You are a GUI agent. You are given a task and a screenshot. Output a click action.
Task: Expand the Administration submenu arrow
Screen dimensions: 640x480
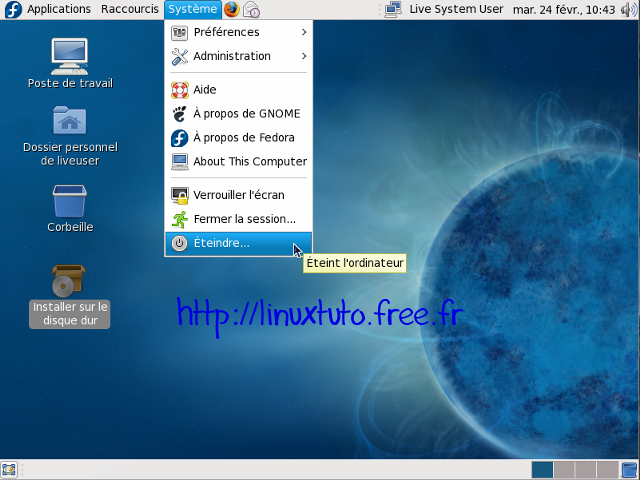coord(304,56)
